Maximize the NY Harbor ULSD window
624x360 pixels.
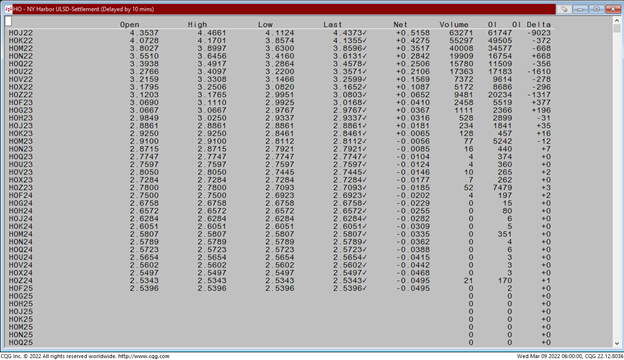click(596, 9)
